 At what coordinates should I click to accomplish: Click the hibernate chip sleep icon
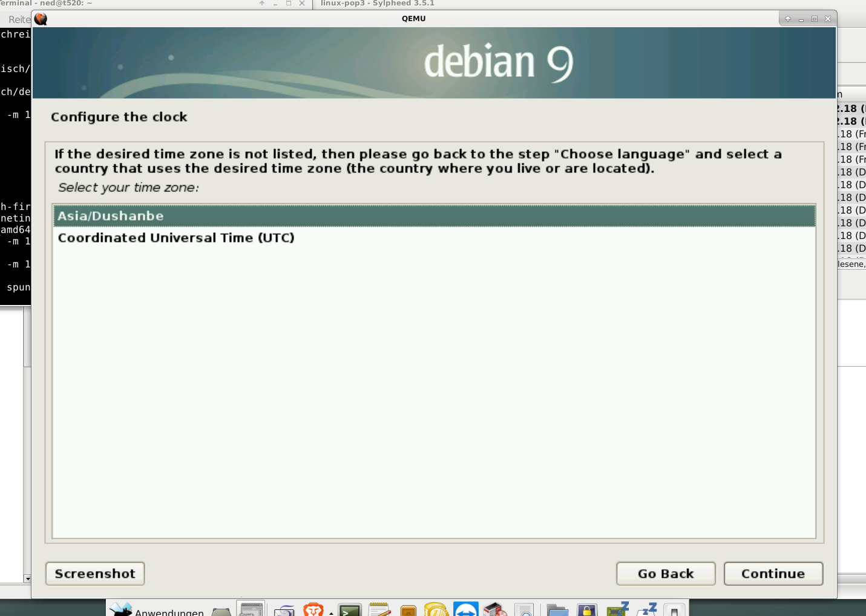(x=618, y=609)
